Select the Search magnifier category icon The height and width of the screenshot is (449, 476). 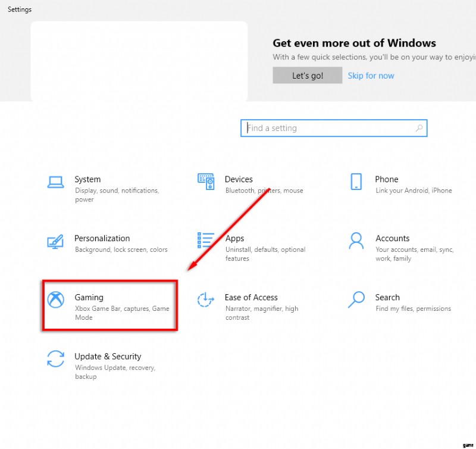[356, 300]
